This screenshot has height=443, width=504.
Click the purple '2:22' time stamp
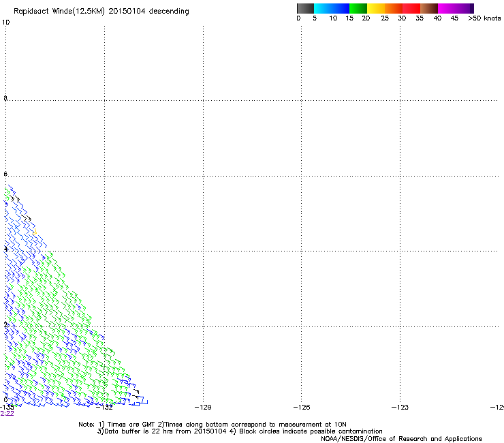pos(7,414)
